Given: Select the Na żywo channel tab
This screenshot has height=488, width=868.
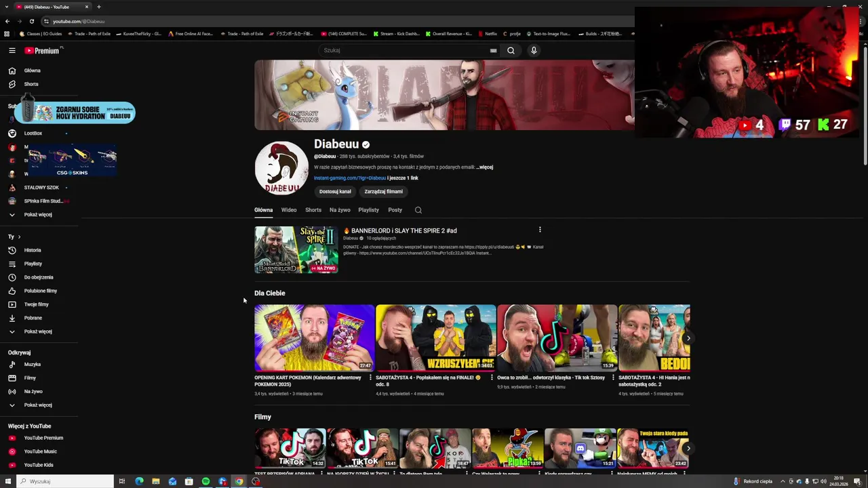Looking at the screenshot, I should 340,210.
